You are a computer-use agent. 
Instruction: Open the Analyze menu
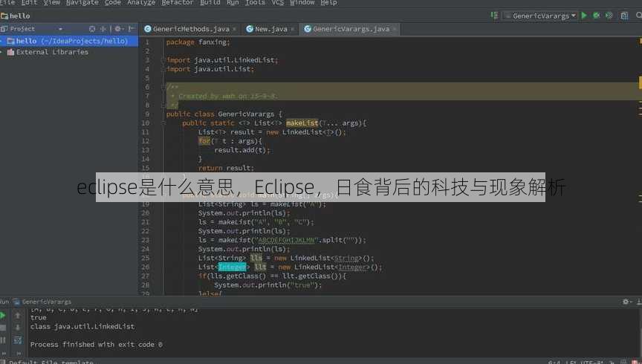141,3
